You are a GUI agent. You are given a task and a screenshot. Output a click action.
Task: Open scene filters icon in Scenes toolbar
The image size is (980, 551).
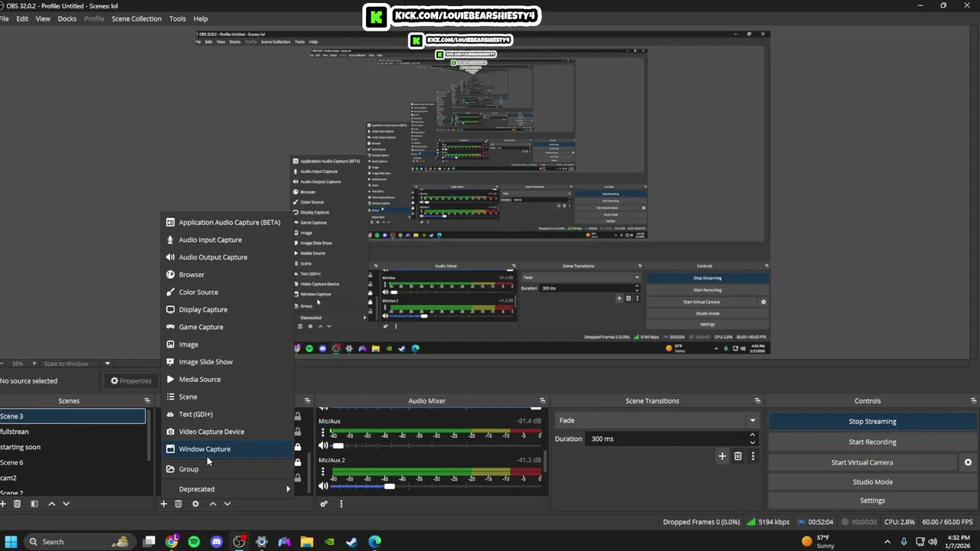(x=34, y=504)
